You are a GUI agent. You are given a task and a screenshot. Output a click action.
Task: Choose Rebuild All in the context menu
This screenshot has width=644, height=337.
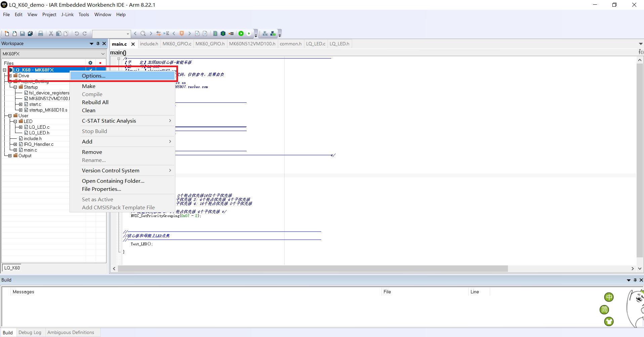tap(123, 102)
